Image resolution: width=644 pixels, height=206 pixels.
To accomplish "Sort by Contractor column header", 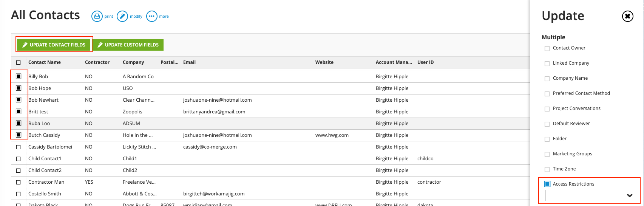I will (x=97, y=62).
